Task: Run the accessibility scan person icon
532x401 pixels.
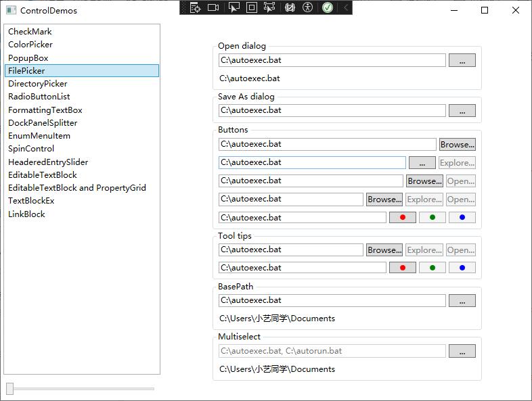Action: pos(308,7)
